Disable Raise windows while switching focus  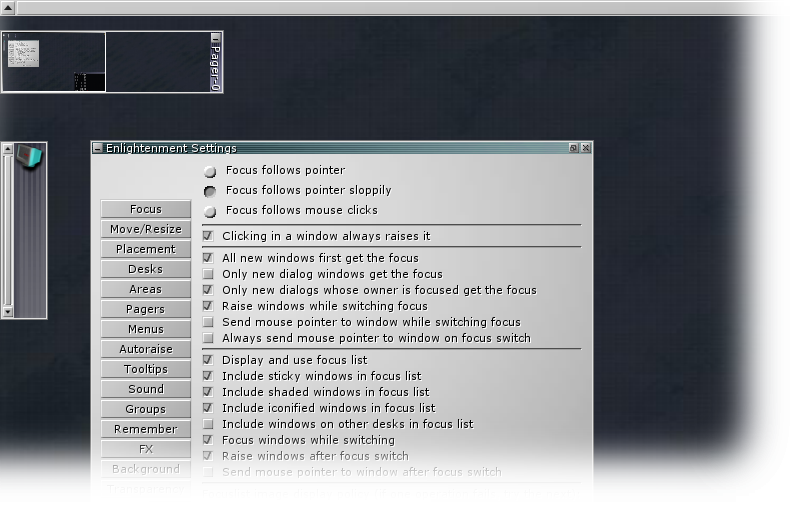[x=208, y=306]
